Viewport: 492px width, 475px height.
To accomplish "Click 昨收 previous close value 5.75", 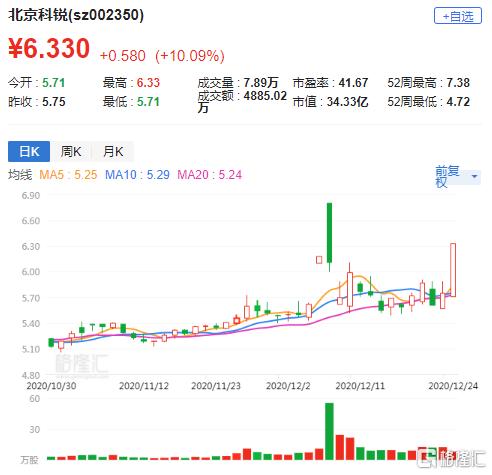I will coord(53,102).
